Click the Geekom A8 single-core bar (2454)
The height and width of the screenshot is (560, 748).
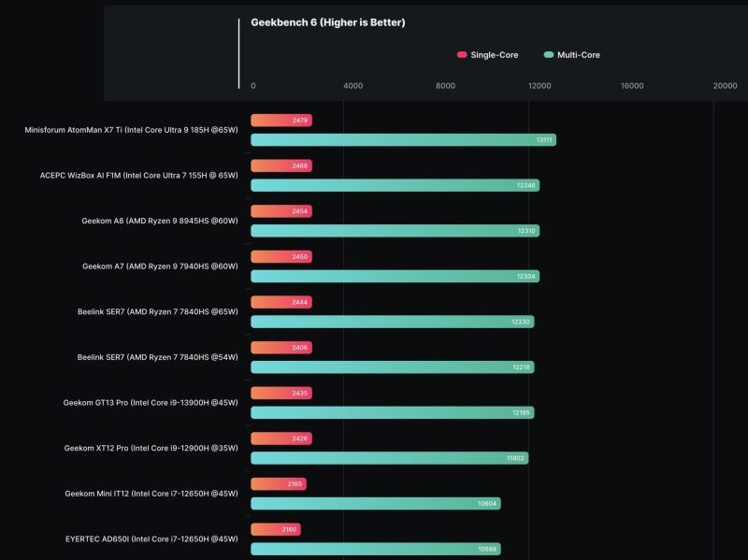pos(280,211)
